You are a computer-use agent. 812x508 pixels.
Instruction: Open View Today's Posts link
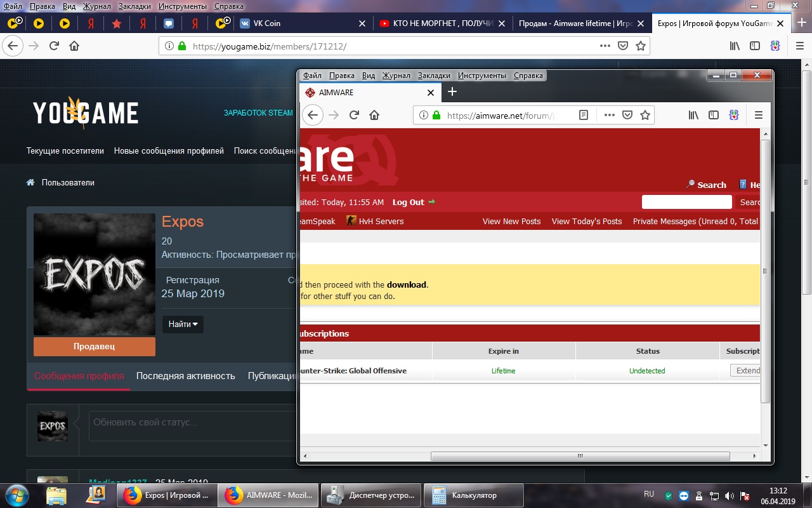point(587,221)
